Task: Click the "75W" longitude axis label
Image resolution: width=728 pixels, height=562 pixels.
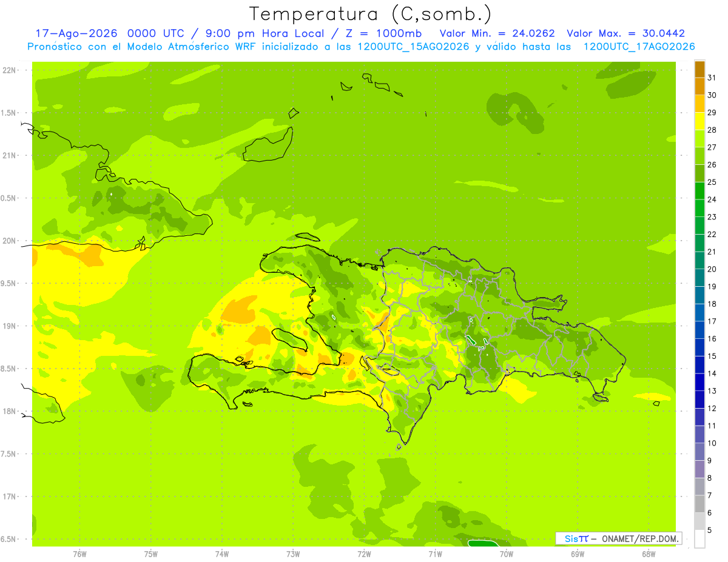Action: click(151, 554)
